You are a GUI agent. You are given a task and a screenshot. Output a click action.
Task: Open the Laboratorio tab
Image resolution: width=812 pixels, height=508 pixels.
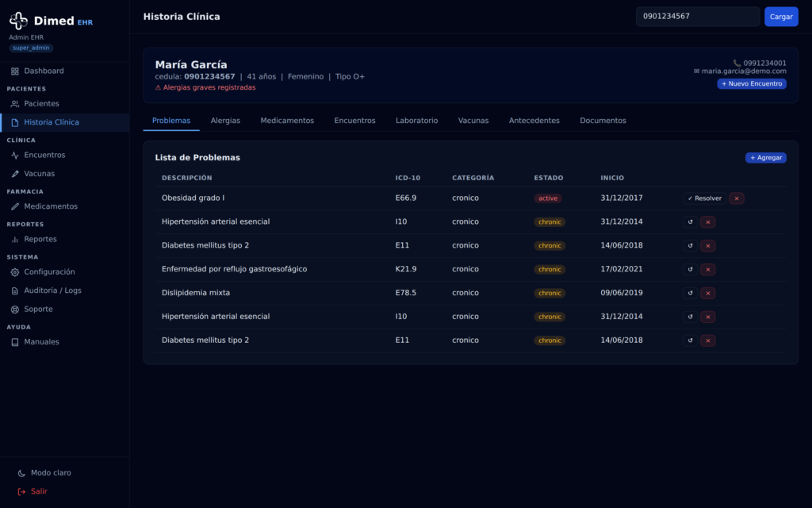(416, 121)
